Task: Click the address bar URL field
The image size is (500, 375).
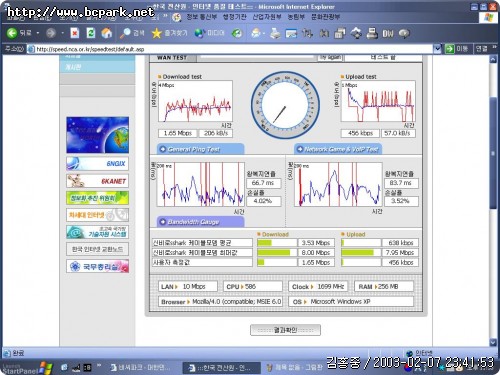Action: [x=233, y=49]
